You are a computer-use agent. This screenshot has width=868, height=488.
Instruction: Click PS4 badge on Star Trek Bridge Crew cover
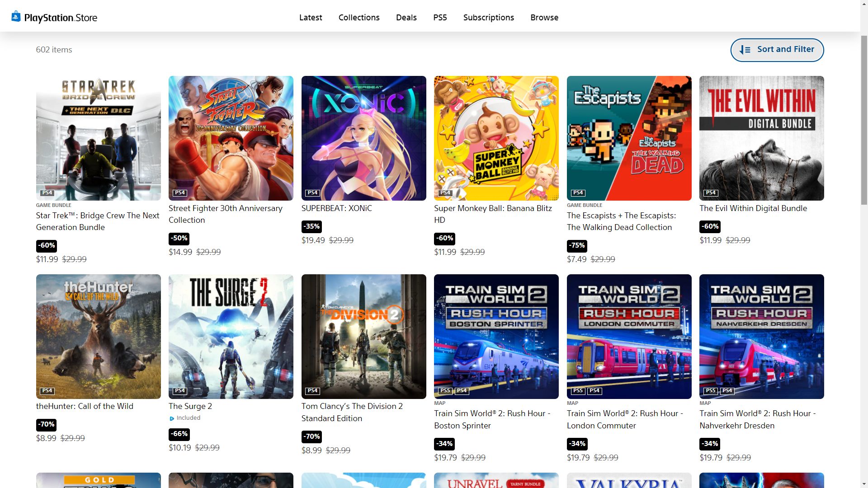[x=47, y=193]
